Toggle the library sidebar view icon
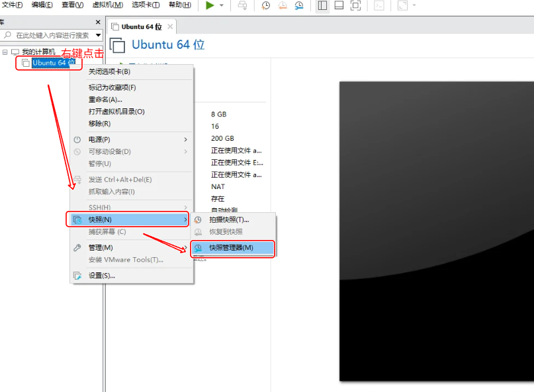The height and width of the screenshot is (392, 534). (322, 5)
